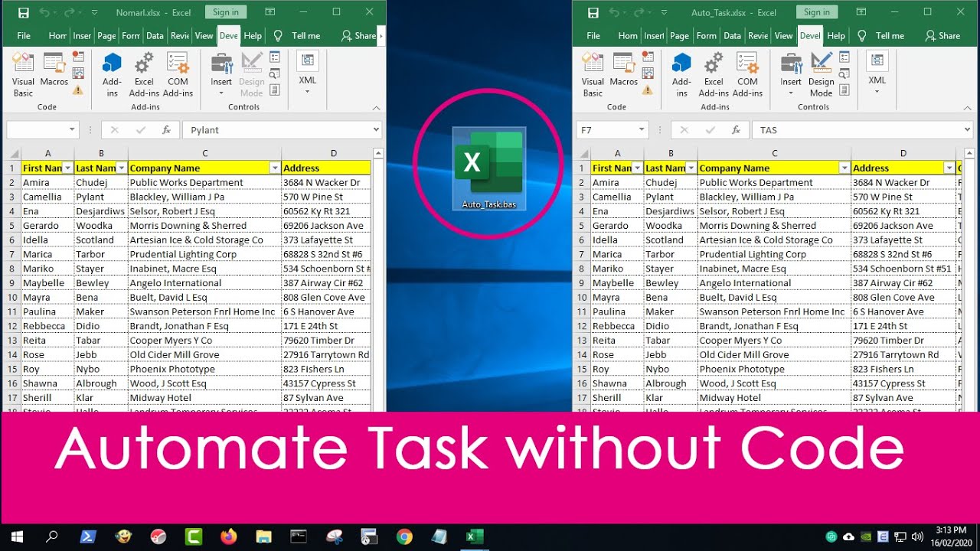Open Help tab in Auto_Task.xlsx
Screen dimensions: 980x551
pyautogui.click(x=836, y=36)
